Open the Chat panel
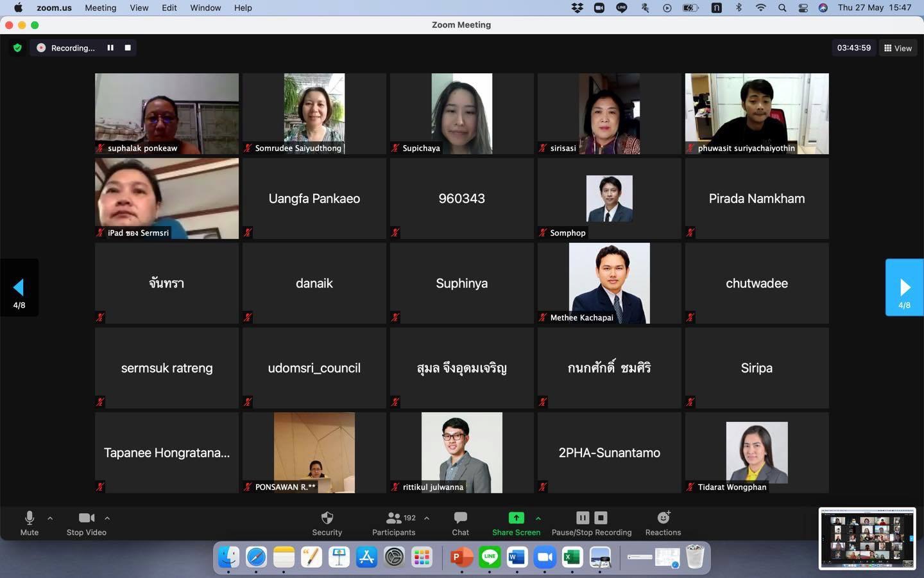 [460, 518]
